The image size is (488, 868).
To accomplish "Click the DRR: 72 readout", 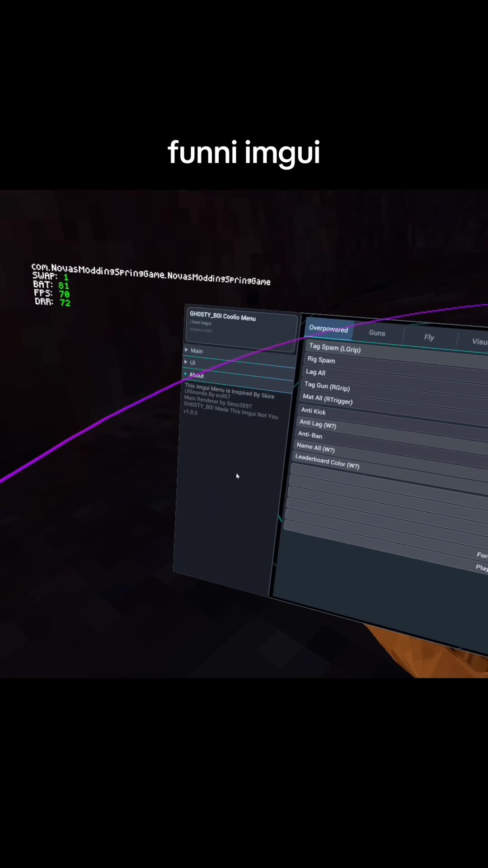I will (53, 302).
